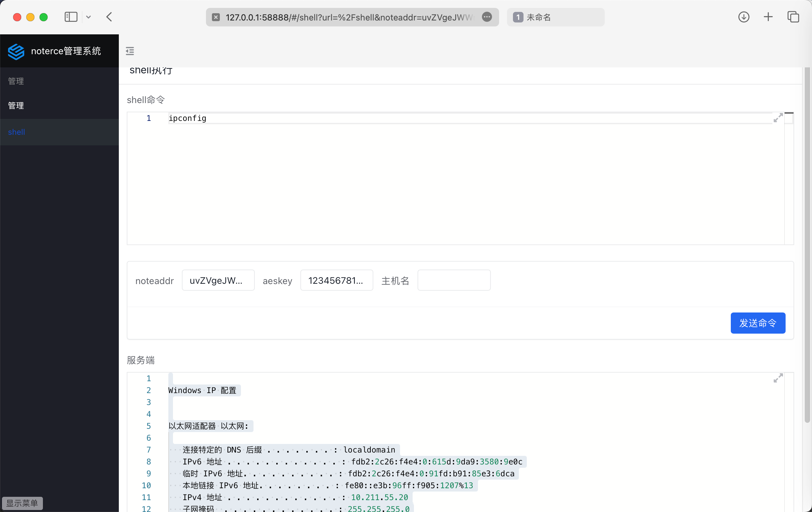Screen dimensions: 812x512
Task: Expand the shell command editor to fullscreen
Action: point(778,118)
